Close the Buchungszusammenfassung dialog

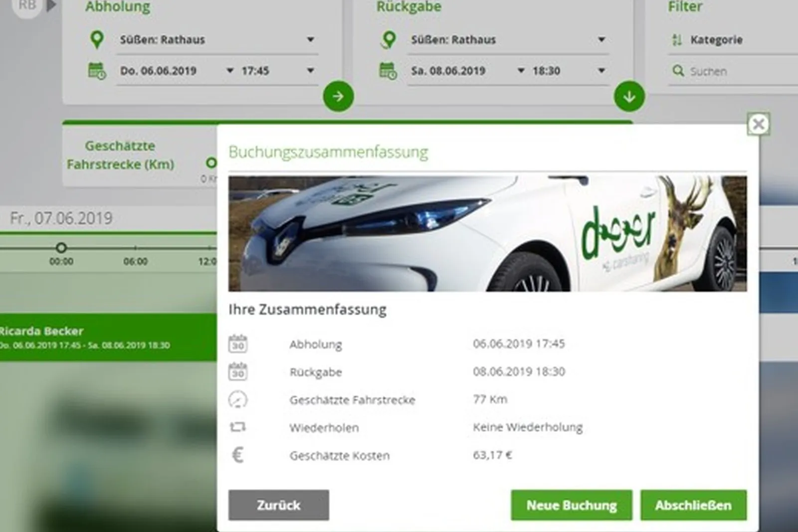759,124
